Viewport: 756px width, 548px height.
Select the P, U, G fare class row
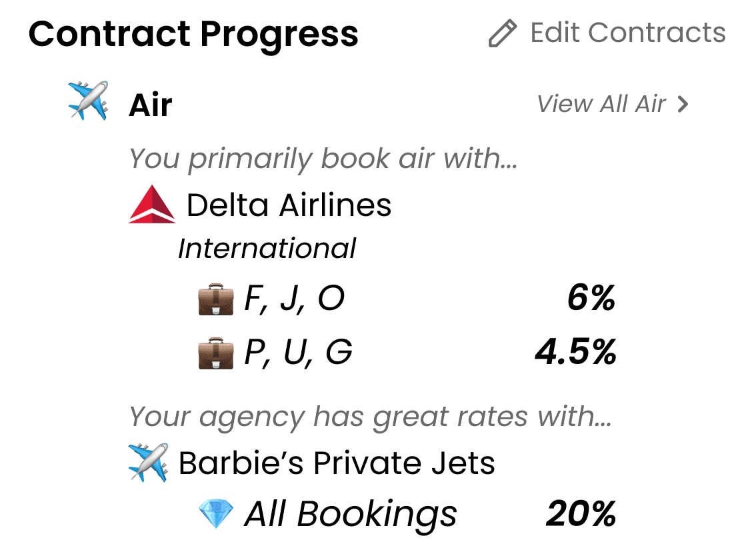click(x=298, y=353)
